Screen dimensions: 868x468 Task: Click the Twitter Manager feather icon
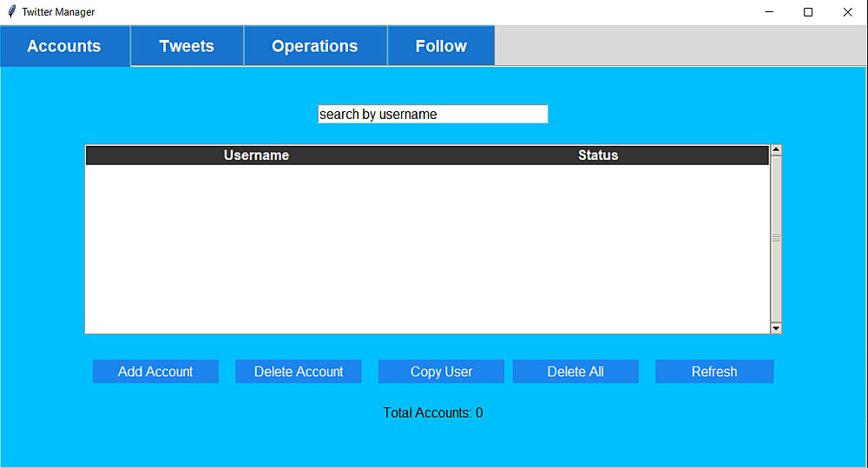coord(11,11)
